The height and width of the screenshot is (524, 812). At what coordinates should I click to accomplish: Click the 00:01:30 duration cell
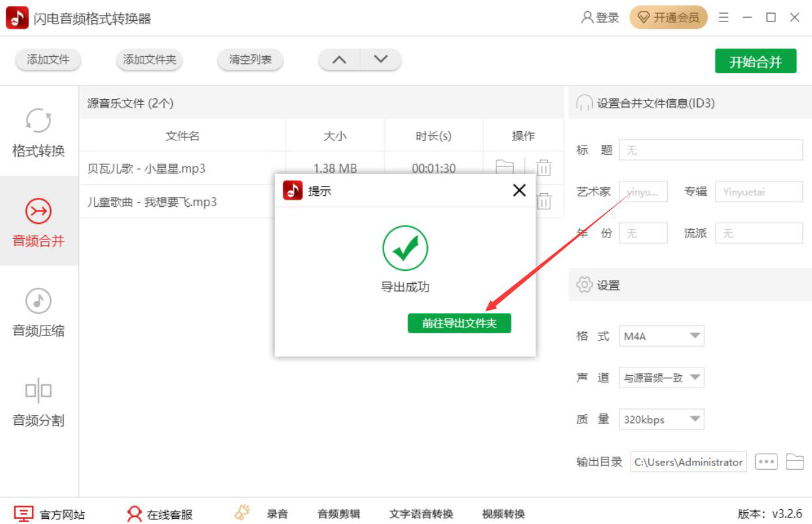434,168
